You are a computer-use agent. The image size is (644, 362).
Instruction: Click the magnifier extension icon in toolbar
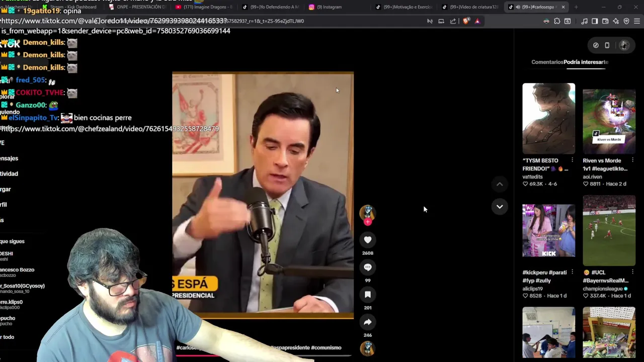pyautogui.click(x=568, y=21)
